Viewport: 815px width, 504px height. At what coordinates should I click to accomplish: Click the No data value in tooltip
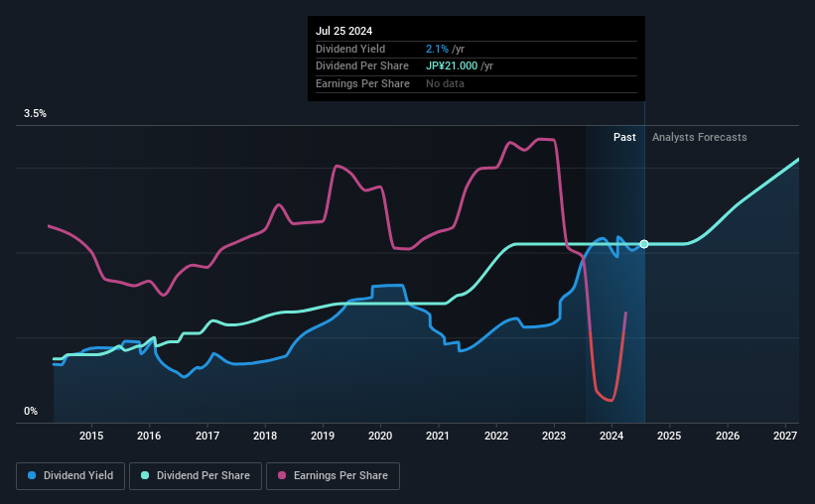coord(445,83)
